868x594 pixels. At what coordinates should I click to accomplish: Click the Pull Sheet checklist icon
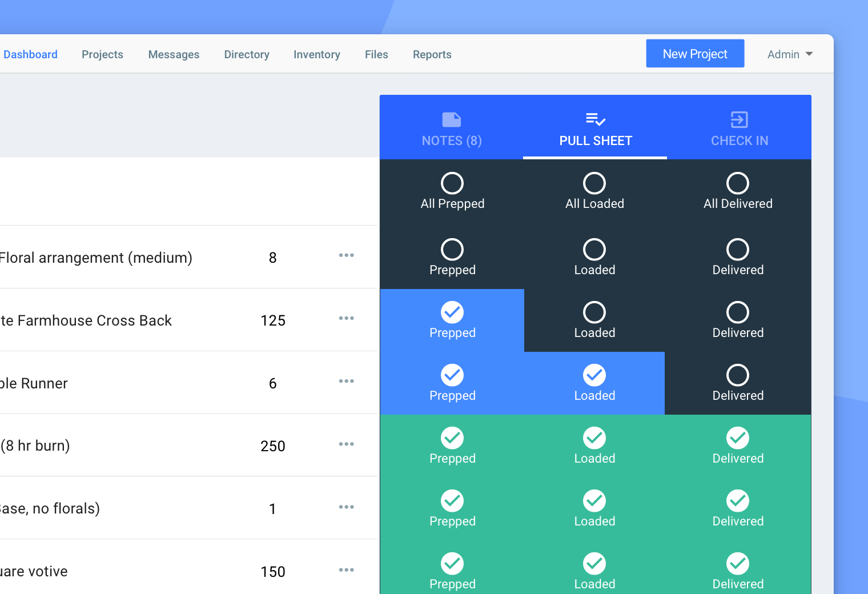click(x=594, y=119)
